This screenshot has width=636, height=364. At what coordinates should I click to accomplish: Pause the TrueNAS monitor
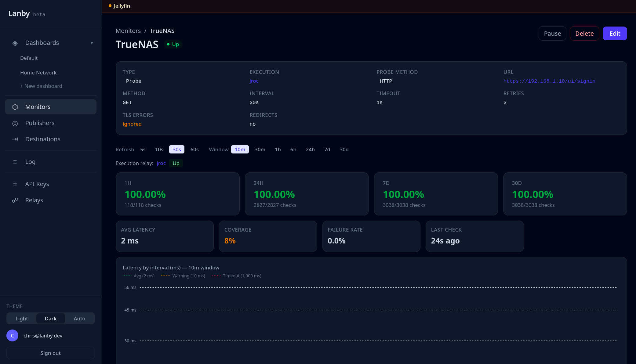tap(552, 34)
